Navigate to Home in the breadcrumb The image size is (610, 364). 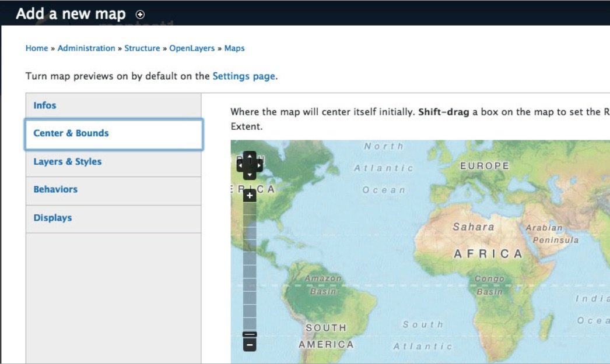(x=37, y=48)
